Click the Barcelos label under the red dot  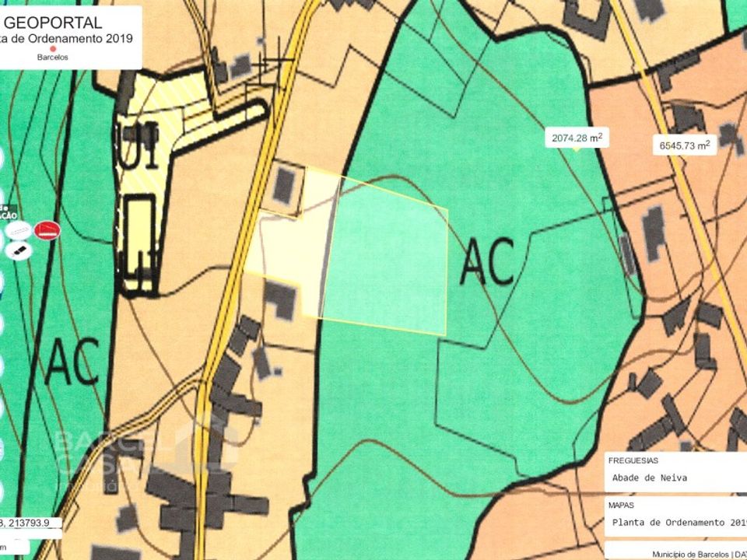pyautogui.click(x=53, y=57)
